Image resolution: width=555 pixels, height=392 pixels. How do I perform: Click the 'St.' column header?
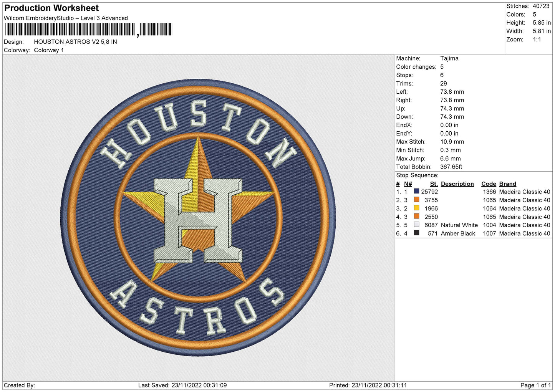tap(434, 184)
